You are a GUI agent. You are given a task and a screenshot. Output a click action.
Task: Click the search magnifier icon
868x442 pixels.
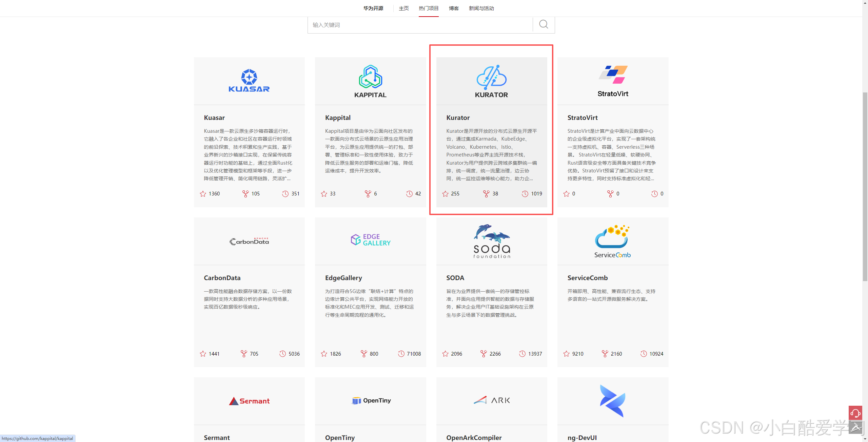coord(544,24)
